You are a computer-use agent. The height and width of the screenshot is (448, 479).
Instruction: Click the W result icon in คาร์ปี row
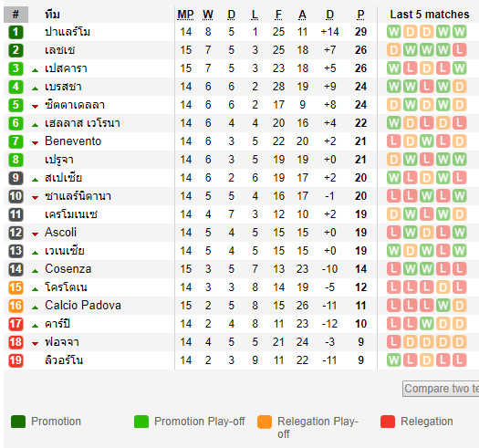point(426,324)
